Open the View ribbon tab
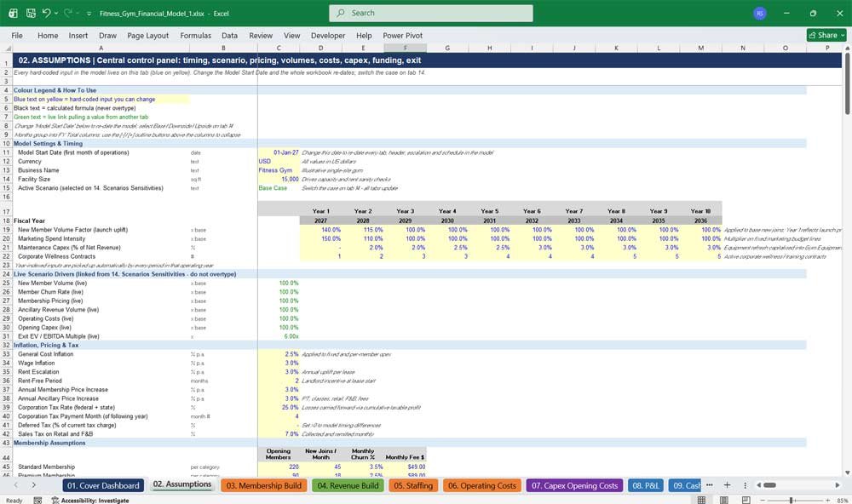 click(x=291, y=35)
